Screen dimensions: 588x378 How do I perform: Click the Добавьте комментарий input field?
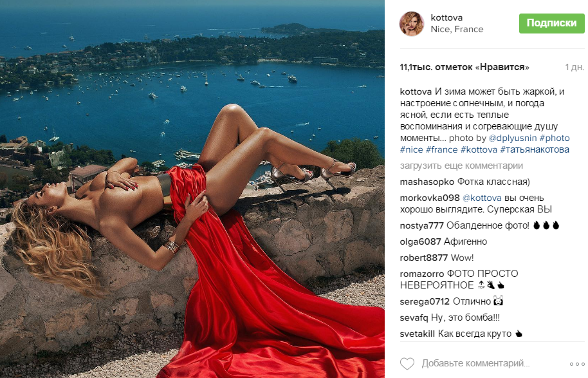[x=475, y=363]
